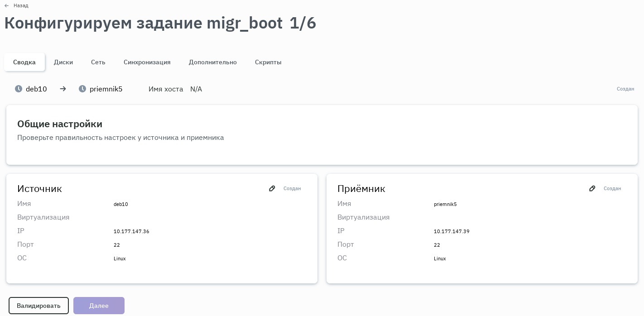Click the back arrow icon
644x316 pixels.
[x=7, y=6]
